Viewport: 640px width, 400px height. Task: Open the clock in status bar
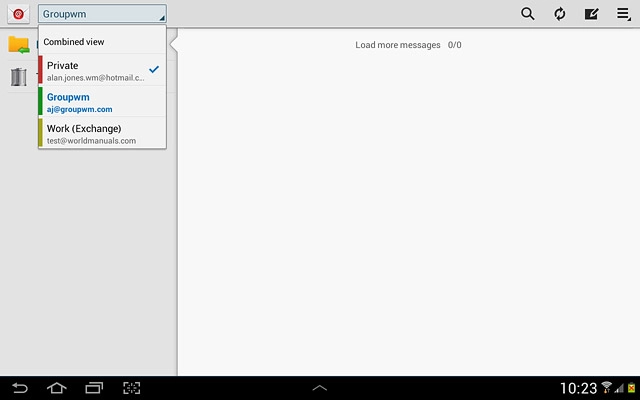pos(577,388)
